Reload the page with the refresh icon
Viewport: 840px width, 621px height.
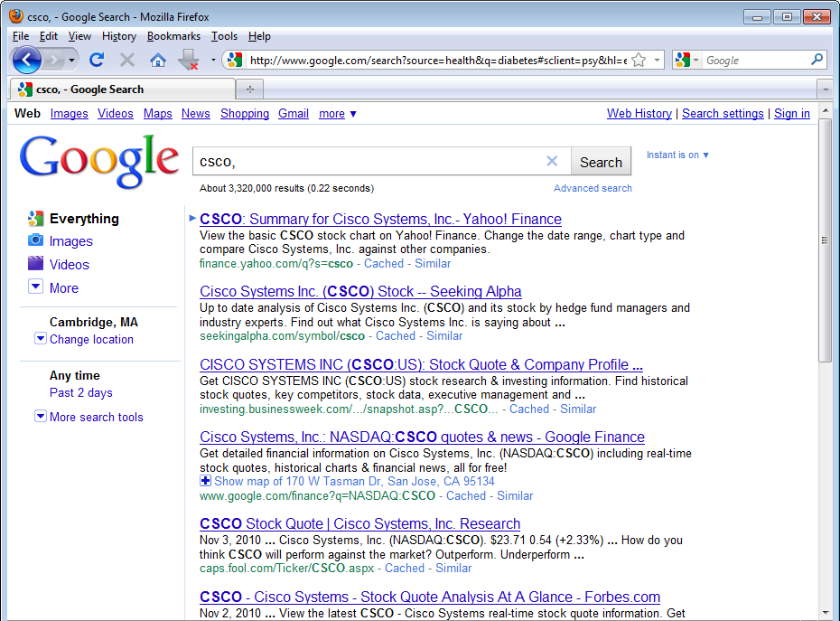(x=97, y=60)
